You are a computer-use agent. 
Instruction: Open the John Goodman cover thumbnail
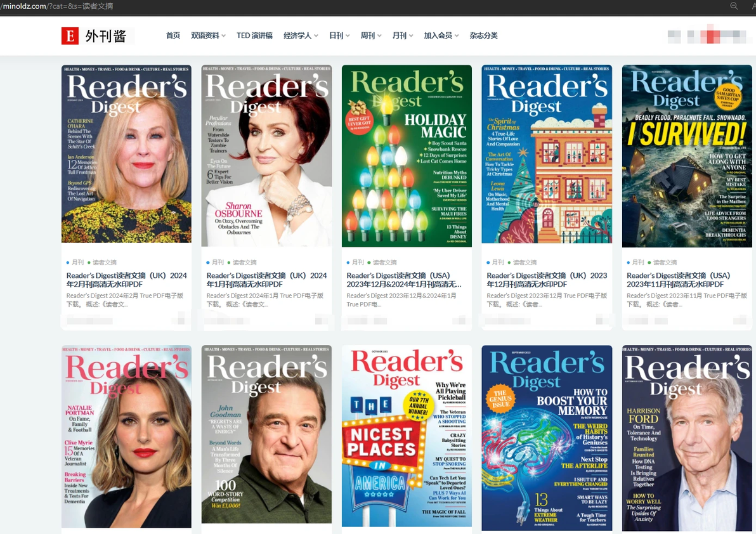(266, 434)
